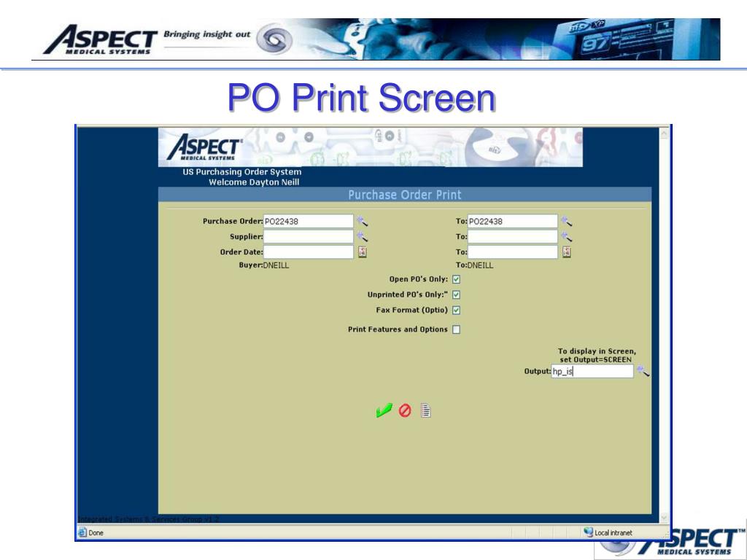The image size is (747, 560).
Task: Click the Local intranet zone icon
Action: pyautogui.click(x=589, y=532)
